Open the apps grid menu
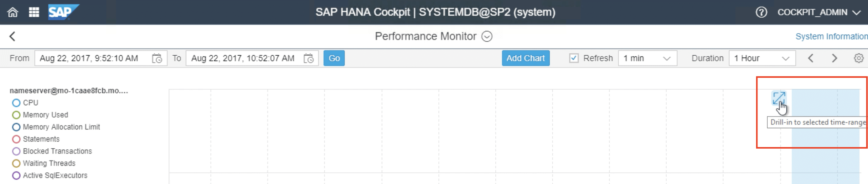 (34, 13)
